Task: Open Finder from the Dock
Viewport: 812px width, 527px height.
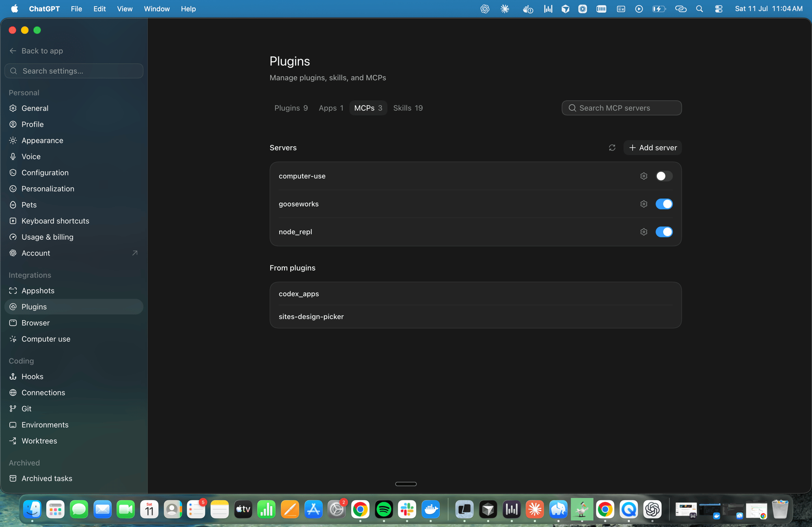Action: [32, 509]
